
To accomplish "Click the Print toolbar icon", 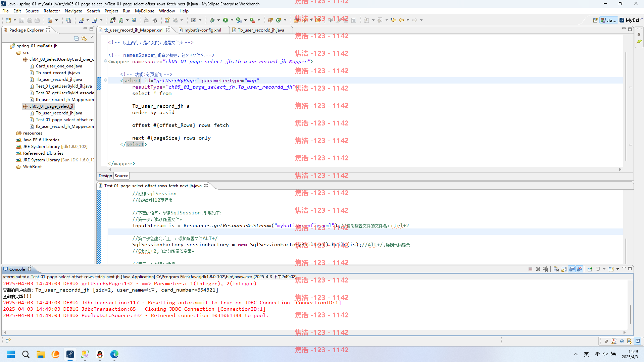I will tap(37, 20).
